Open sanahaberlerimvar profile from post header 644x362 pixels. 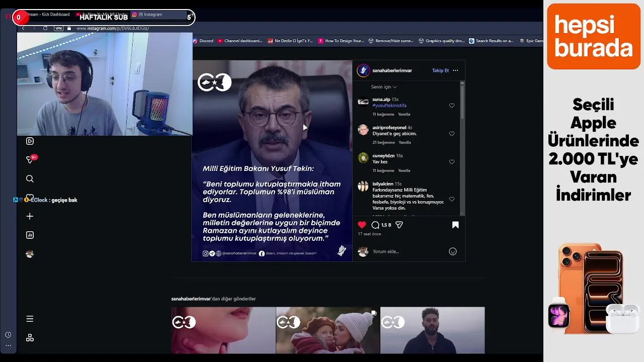(x=392, y=70)
